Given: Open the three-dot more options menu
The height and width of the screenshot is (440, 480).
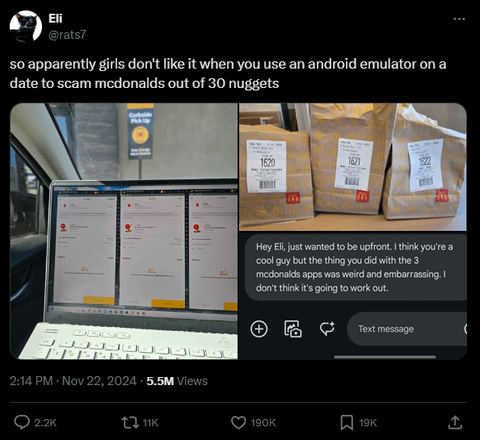Looking at the screenshot, I should click(459, 19).
